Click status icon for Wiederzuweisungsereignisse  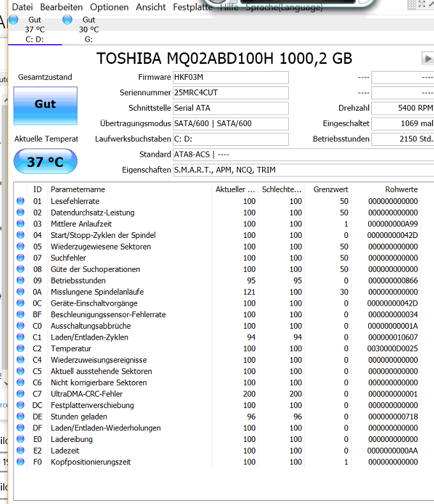[x=20, y=359]
